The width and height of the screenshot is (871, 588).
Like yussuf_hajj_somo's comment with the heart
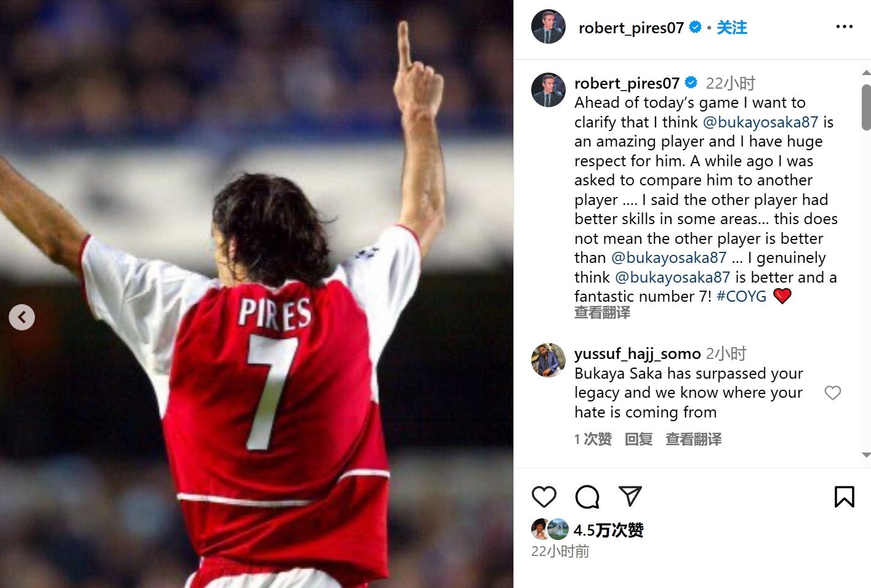(832, 393)
